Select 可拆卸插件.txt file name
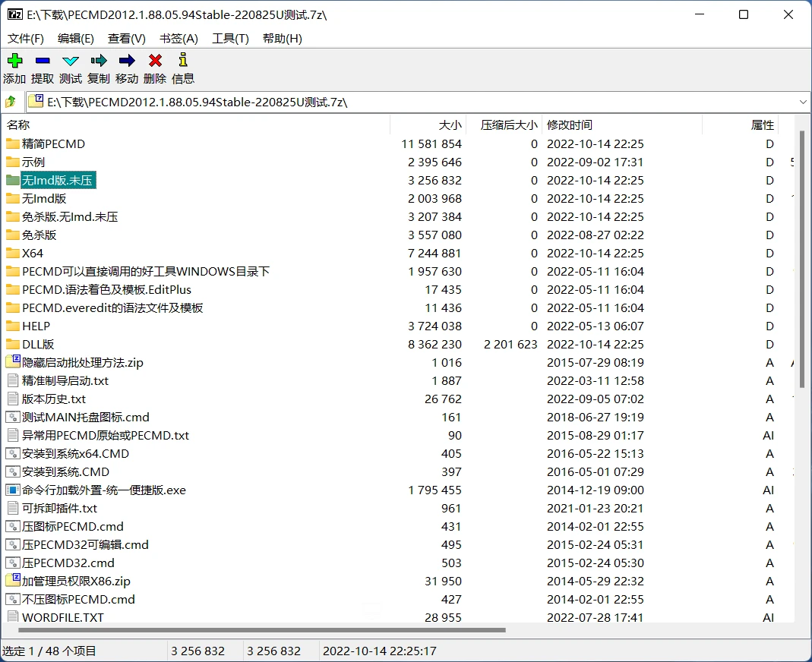The height and width of the screenshot is (662, 812). [59, 508]
